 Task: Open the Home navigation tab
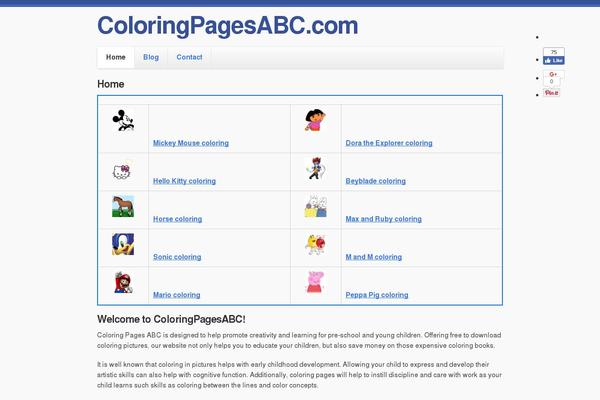(116, 57)
